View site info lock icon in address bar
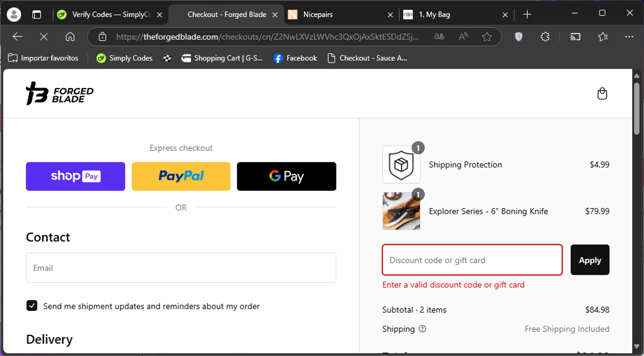The width and height of the screenshot is (644, 356). tap(102, 37)
